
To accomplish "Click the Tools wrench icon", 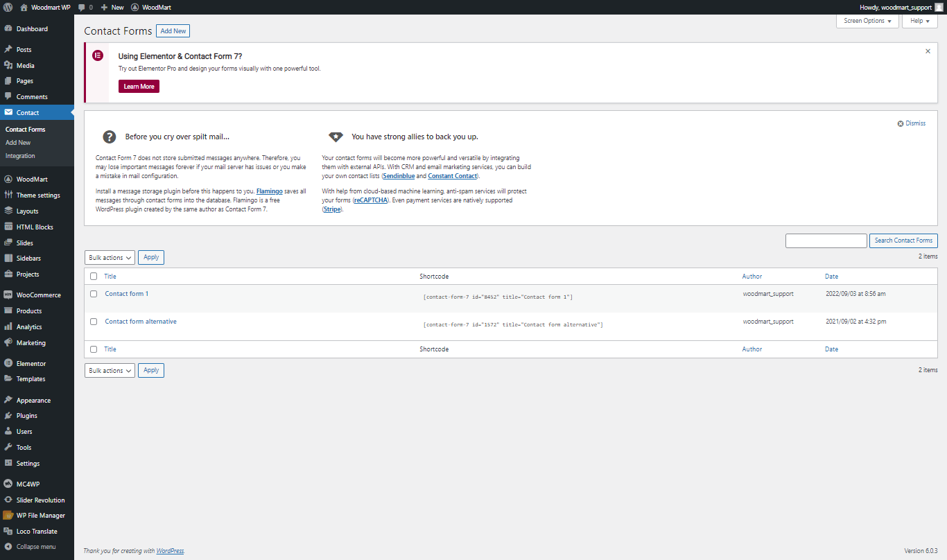I will tap(8, 447).
